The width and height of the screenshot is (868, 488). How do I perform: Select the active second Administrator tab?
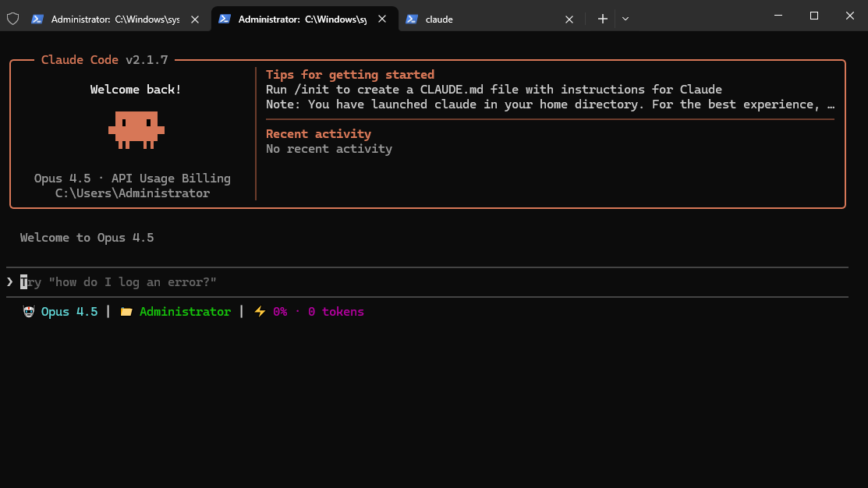(x=303, y=19)
